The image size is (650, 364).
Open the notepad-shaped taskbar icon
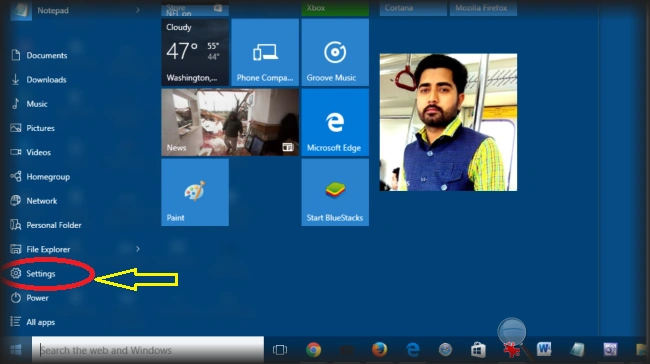pyautogui.click(x=577, y=350)
